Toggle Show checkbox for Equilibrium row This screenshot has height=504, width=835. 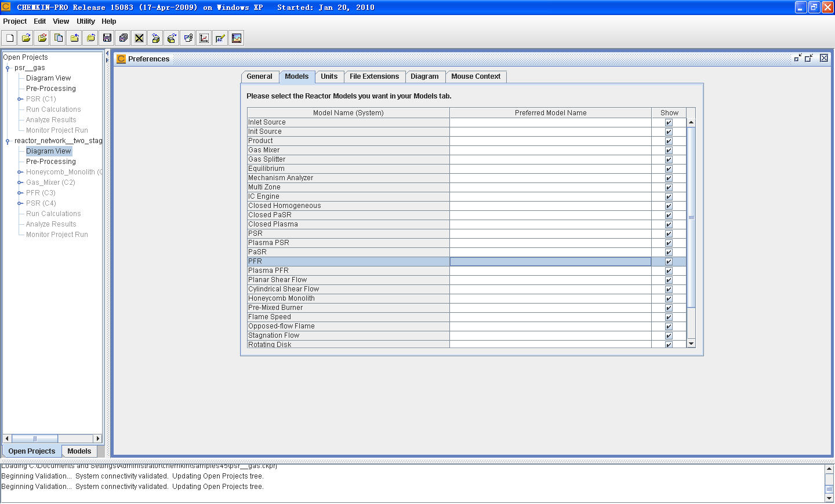(669, 169)
